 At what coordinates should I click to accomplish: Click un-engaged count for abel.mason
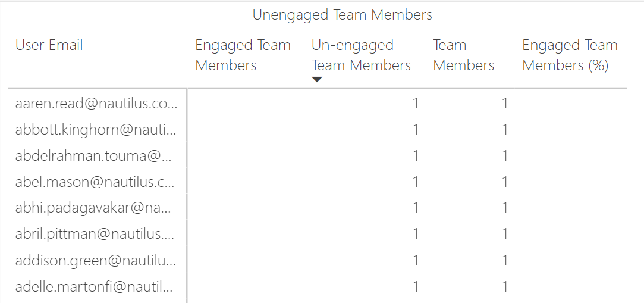pyautogui.click(x=416, y=182)
